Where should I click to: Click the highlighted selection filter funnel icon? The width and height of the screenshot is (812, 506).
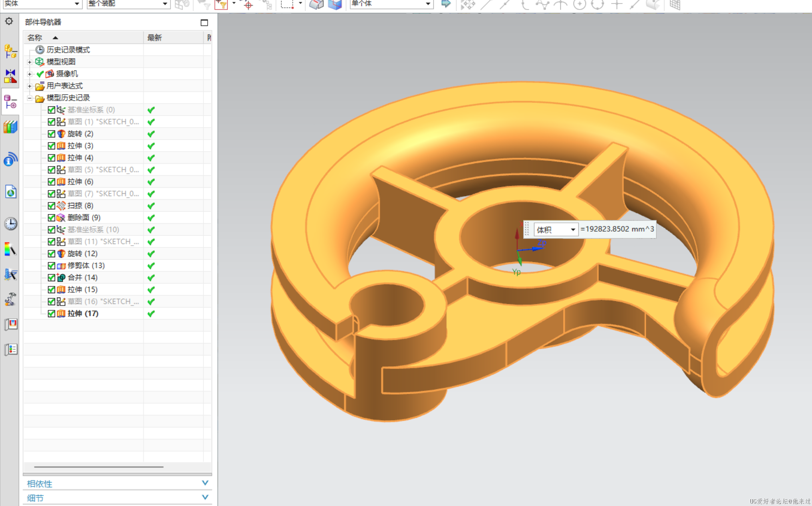click(x=221, y=4)
